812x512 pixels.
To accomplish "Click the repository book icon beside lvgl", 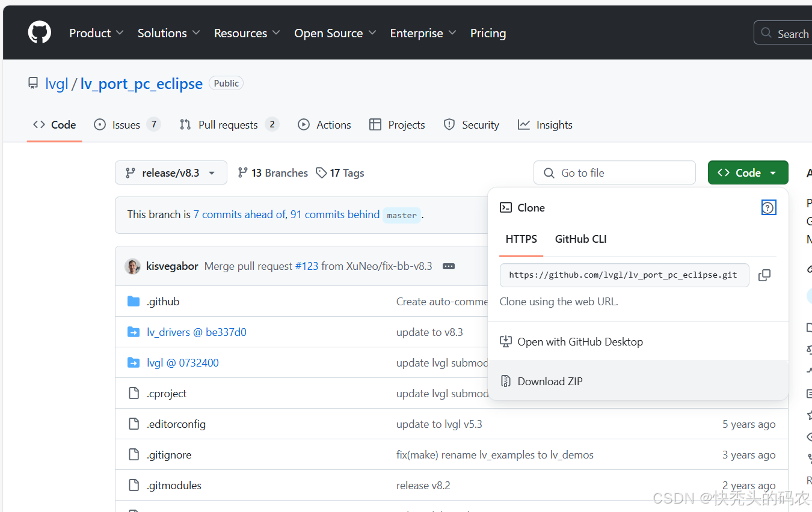I will click(33, 84).
